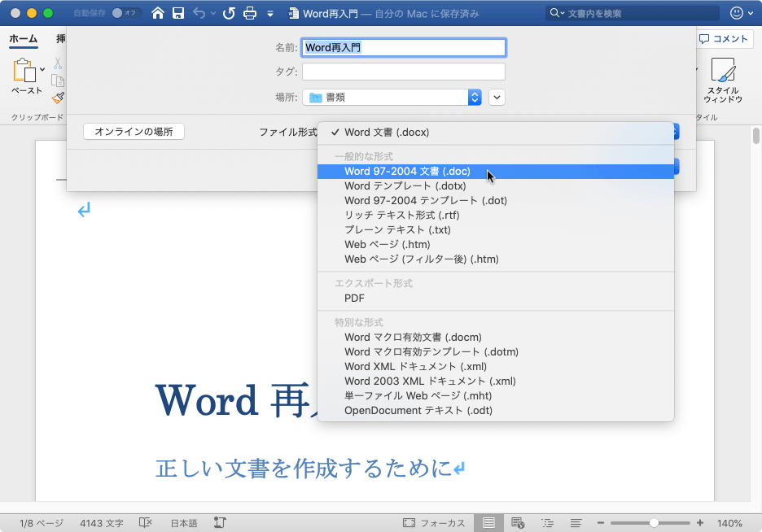Select 単一ファイル Web ページ (.mht)
The image size is (762, 532).
click(x=496, y=395)
